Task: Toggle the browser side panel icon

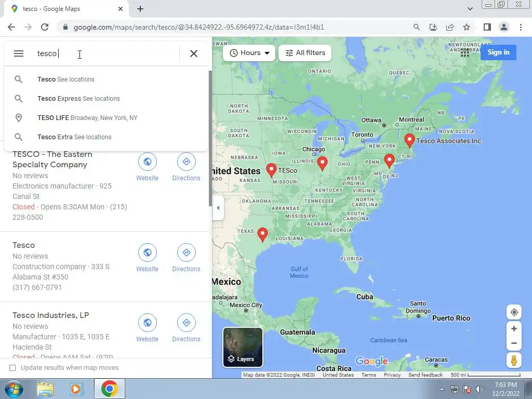Action: [487, 27]
